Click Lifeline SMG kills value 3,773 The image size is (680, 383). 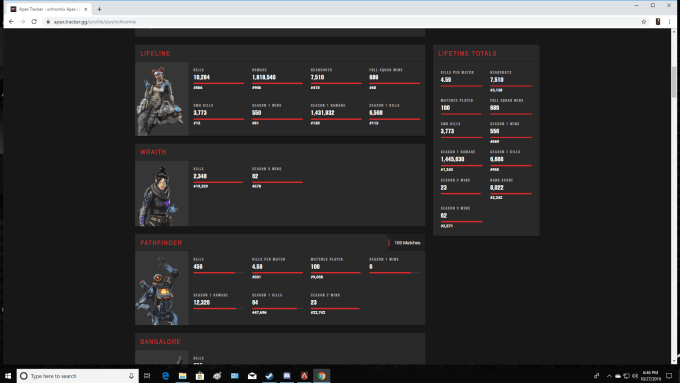click(200, 113)
